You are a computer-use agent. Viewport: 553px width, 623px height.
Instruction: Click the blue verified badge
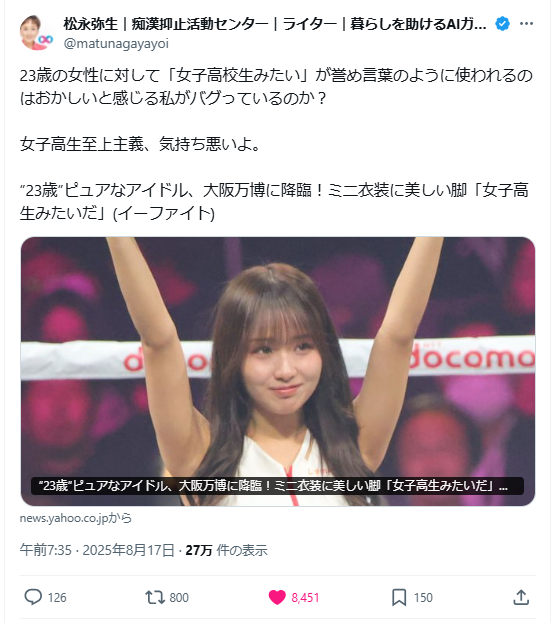click(x=503, y=24)
